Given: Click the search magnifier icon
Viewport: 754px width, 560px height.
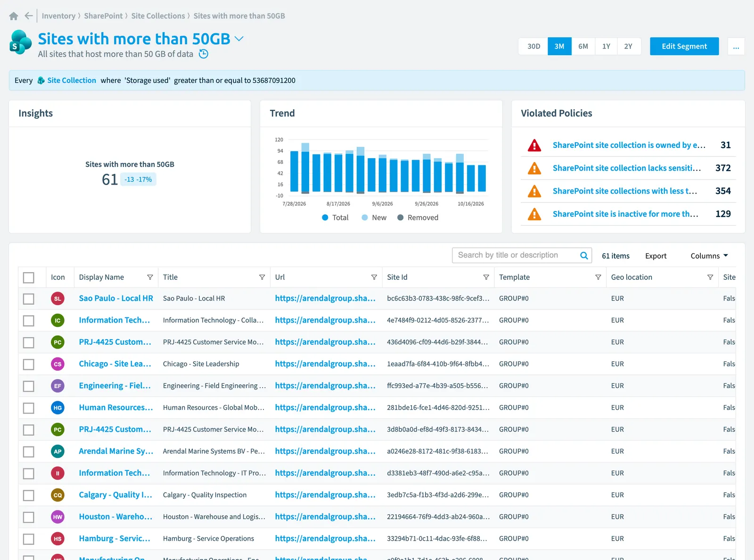Looking at the screenshot, I should 584,255.
